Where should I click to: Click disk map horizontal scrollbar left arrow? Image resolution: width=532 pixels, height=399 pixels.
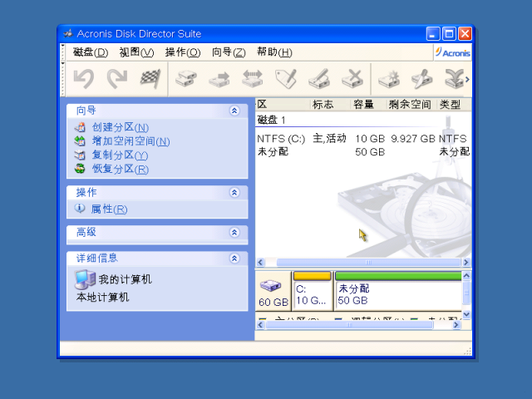pos(260,325)
